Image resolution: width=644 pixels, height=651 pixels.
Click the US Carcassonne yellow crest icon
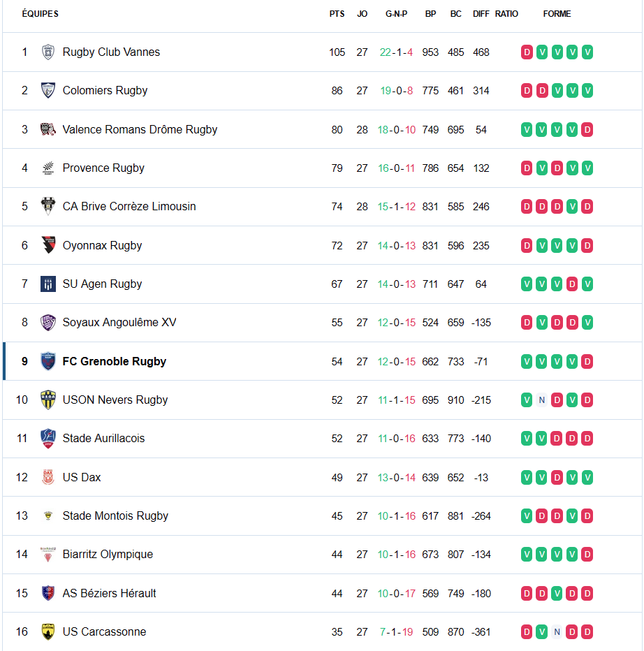(x=48, y=632)
